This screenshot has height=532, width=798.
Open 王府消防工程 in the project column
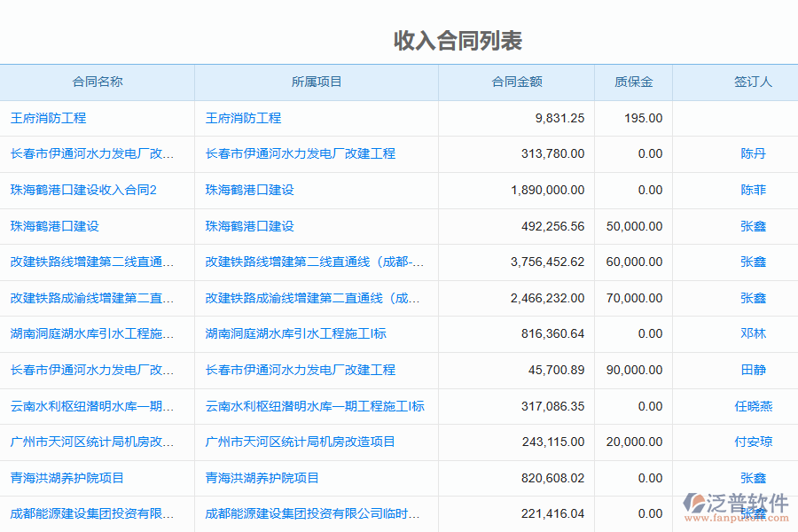pos(243,118)
